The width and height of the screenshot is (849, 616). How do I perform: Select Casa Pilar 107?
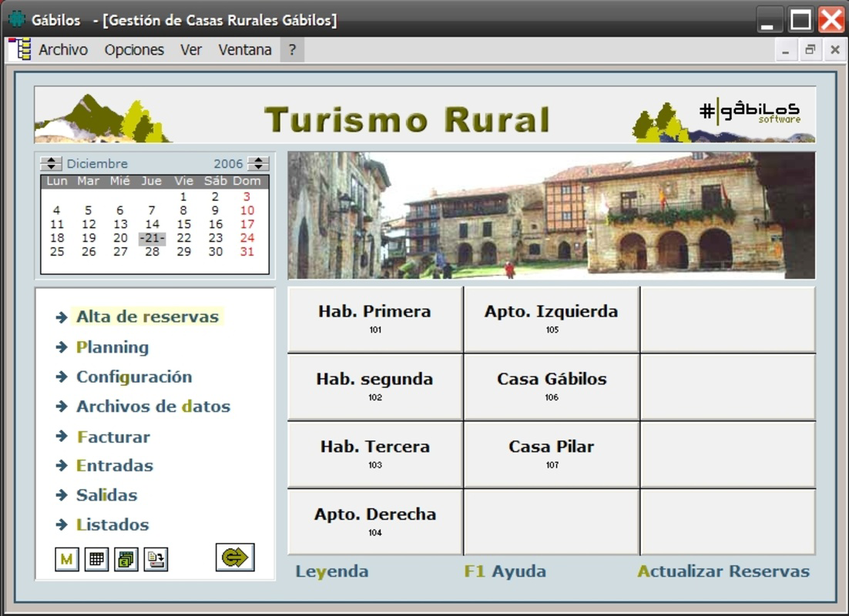[x=552, y=455]
